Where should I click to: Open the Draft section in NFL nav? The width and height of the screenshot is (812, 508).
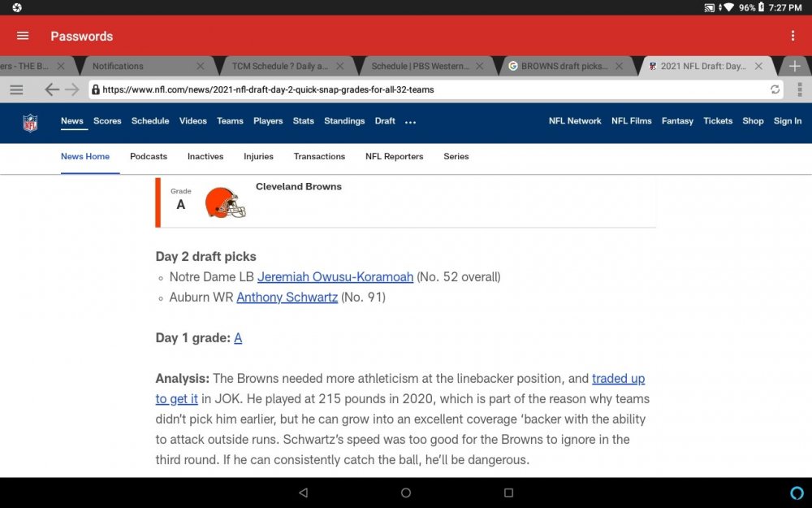[385, 121]
